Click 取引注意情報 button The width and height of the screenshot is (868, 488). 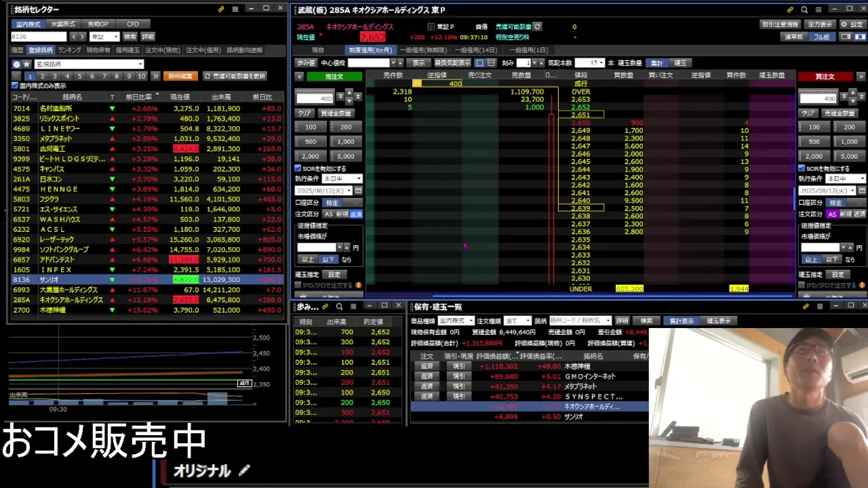coord(780,24)
